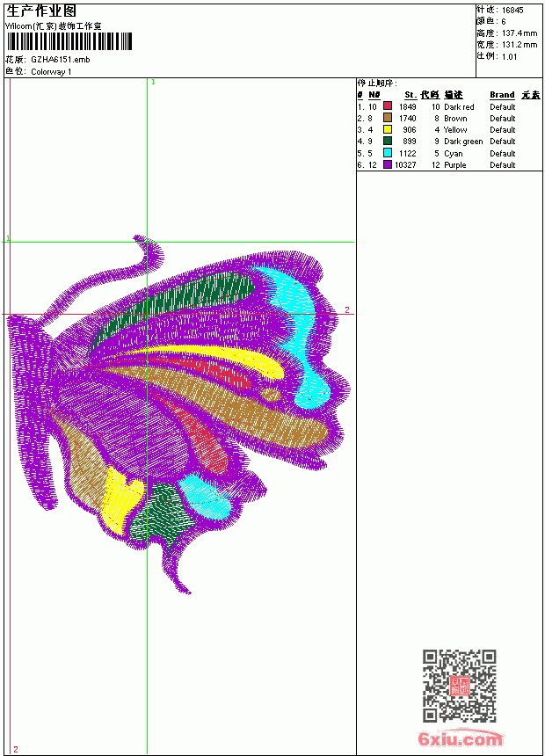Click the red horizontal guide marker 2
This screenshot has height=756, width=545.
pos(346,309)
